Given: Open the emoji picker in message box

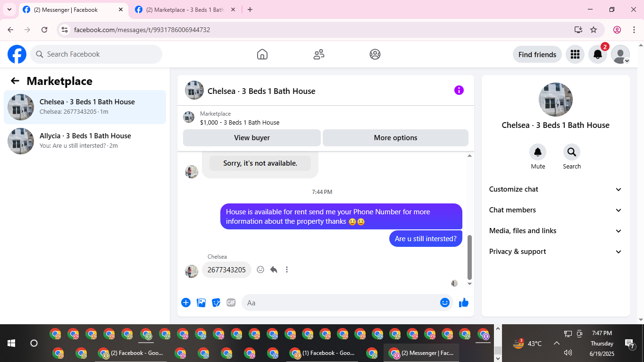Looking at the screenshot, I should (x=445, y=303).
